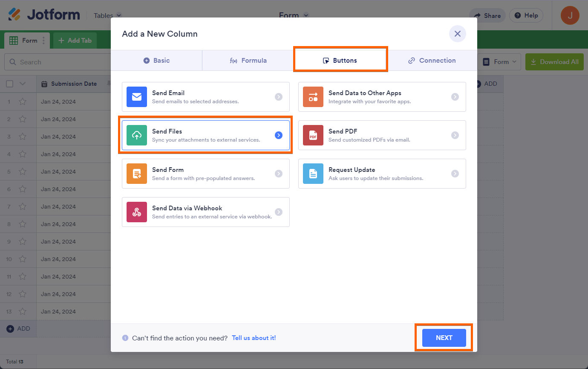Click the pink Send Data via Webhook icon
Viewport: 588px width, 369px height.
[137, 212]
